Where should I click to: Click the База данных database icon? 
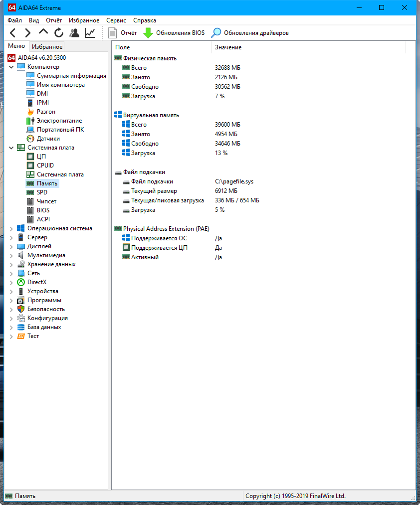(x=20, y=327)
